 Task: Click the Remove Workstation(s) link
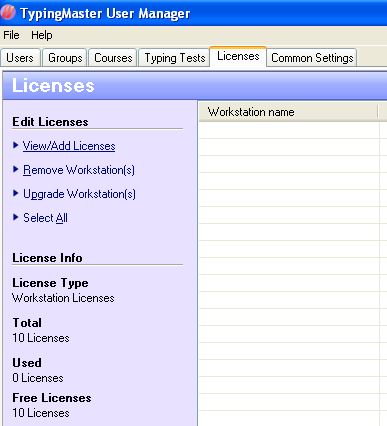pyautogui.click(x=79, y=170)
